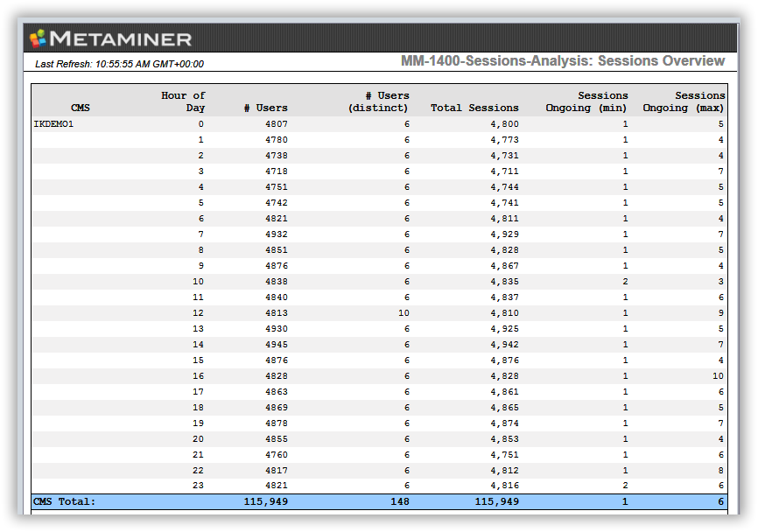
Task: Click total sessions value 4,812
Action: [x=504, y=471]
